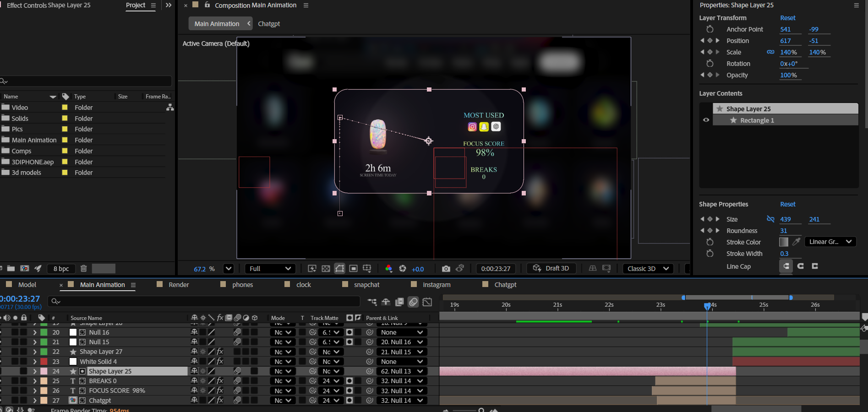Open the Render composition tab
The image size is (868, 412).
click(179, 285)
